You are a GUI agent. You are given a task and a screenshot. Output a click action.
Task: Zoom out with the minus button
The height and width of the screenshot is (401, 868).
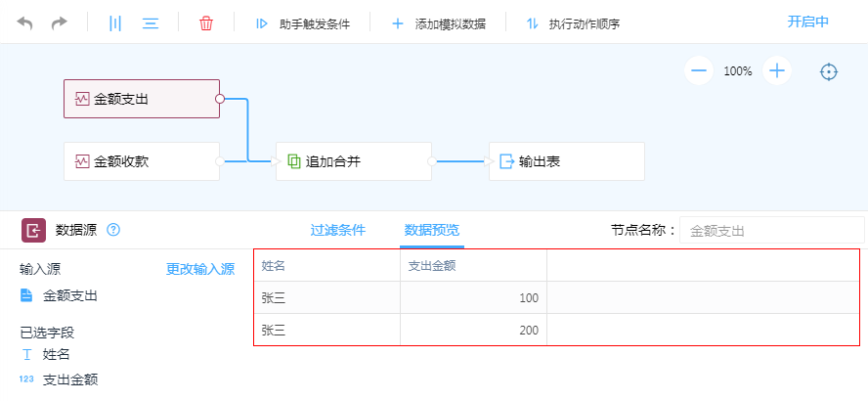[x=698, y=70]
